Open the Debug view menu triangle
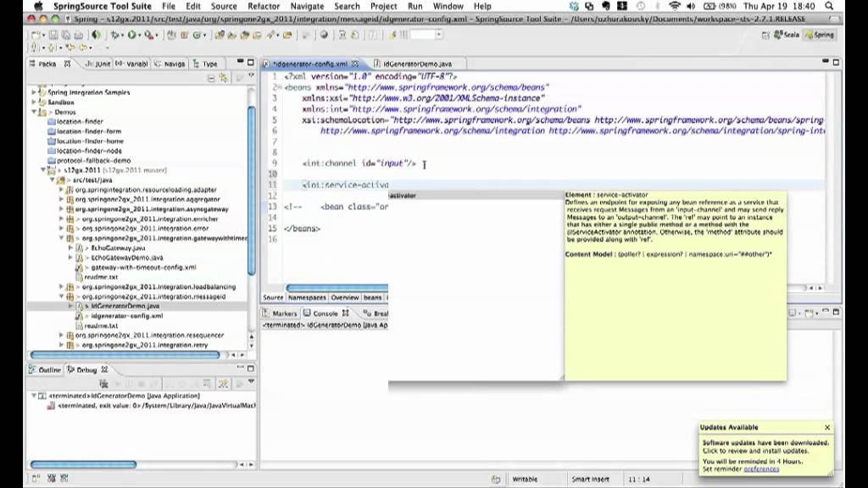 click(251, 382)
